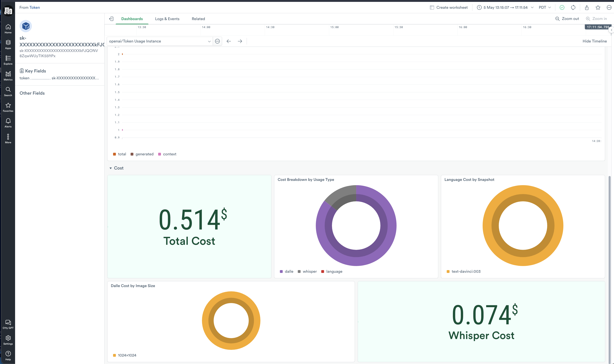
Task: Click Hide Timeline link
Action: click(x=594, y=41)
